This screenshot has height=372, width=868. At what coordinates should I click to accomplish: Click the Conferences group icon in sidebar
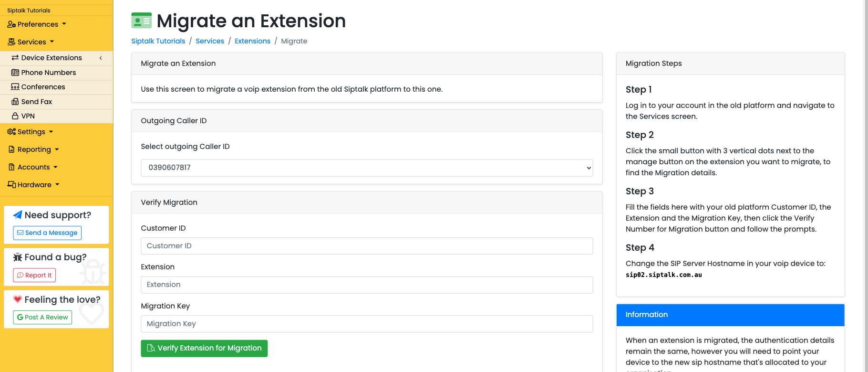[x=15, y=87]
